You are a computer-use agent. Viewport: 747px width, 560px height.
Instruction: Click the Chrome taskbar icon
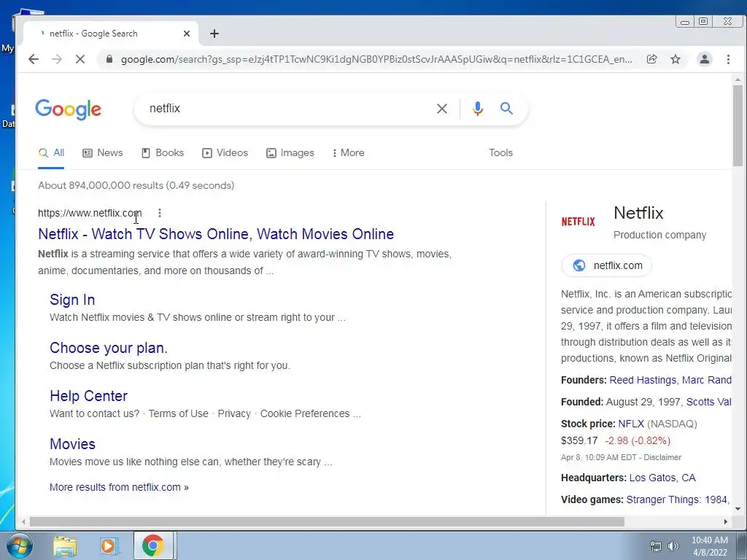[x=152, y=545]
